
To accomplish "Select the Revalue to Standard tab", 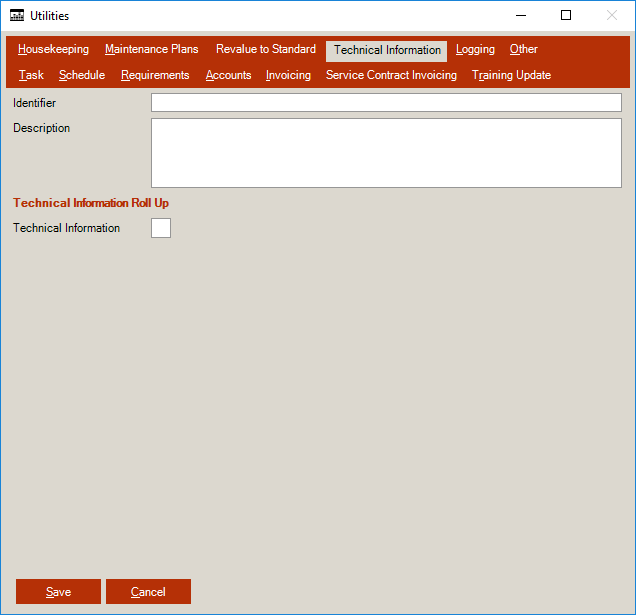I will pyautogui.click(x=266, y=50).
